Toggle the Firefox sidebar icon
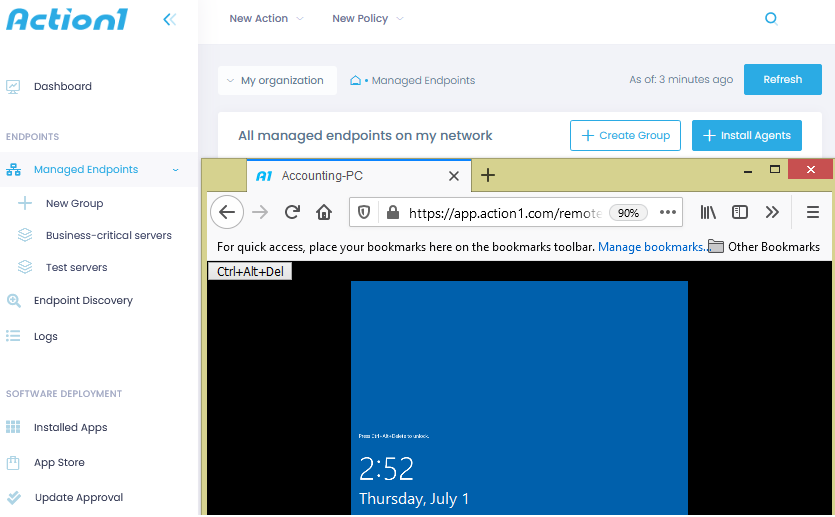Screen dimensions: 835x517 [740, 212]
